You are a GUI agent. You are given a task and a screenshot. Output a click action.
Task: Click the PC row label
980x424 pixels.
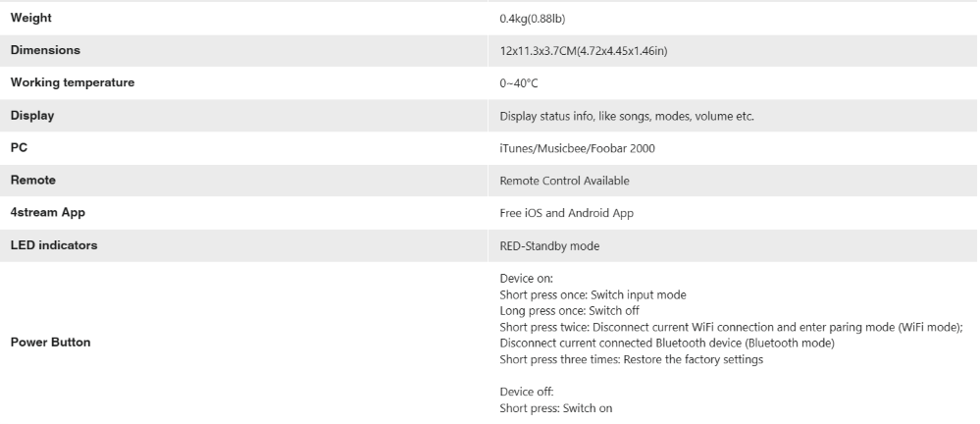coord(19,148)
